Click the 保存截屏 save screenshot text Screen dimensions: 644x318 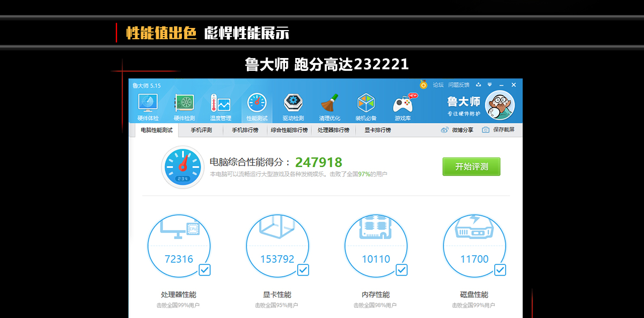tap(503, 130)
